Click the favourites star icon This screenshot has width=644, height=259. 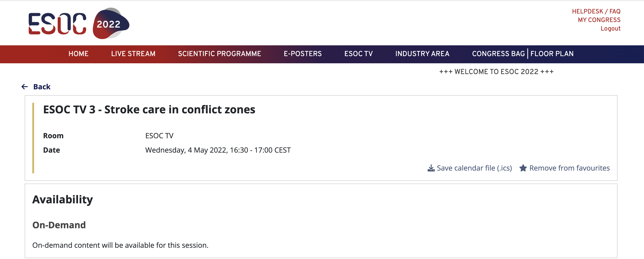coord(523,168)
